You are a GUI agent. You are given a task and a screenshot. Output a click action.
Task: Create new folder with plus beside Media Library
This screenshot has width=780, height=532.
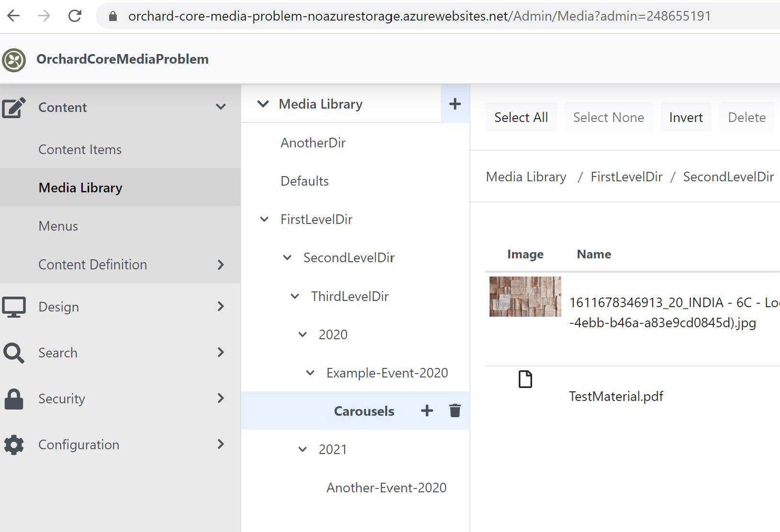pos(455,103)
